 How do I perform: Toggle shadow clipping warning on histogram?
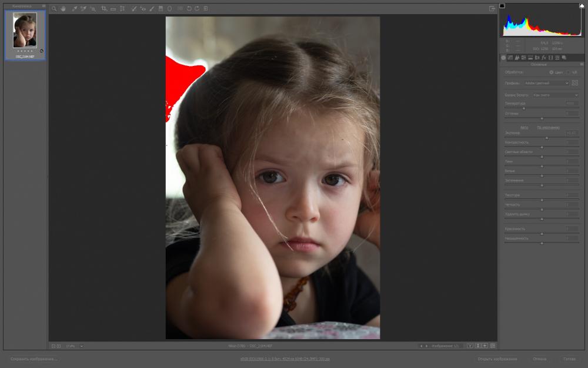[x=502, y=6]
